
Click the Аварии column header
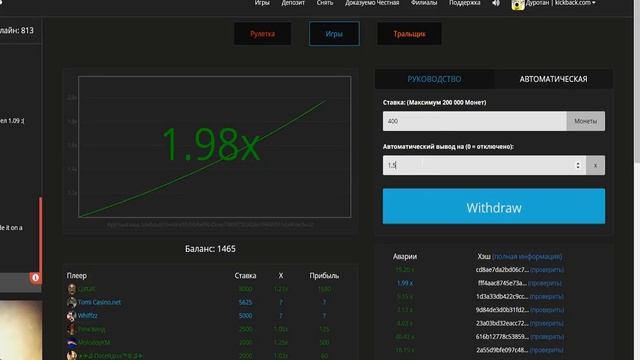(x=405, y=257)
